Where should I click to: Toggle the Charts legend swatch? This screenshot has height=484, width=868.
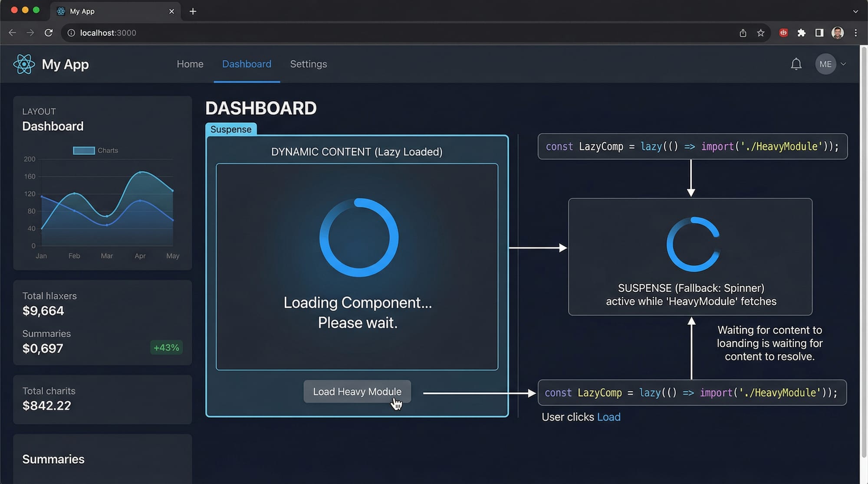(x=84, y=150)
